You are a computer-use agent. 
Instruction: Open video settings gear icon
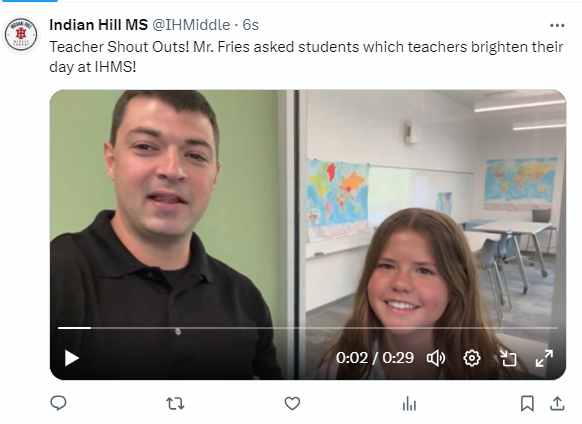pyautogui.click(x=472, y=358)
